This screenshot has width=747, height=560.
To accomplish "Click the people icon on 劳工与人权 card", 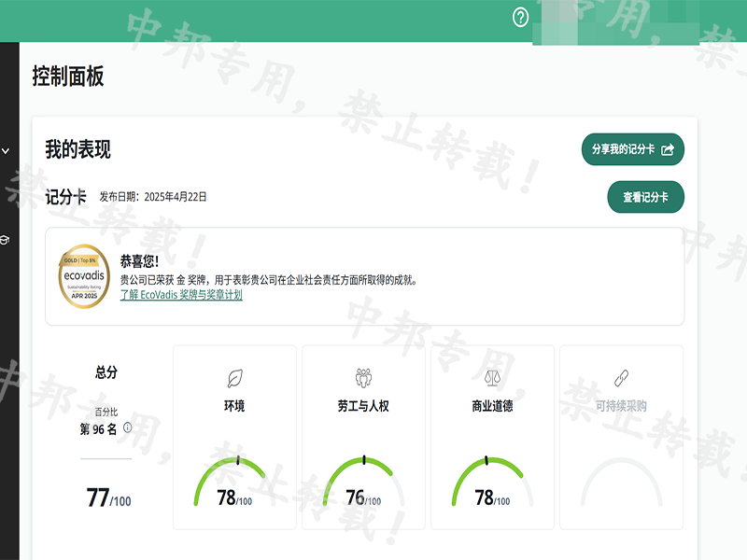I will point(363,378).
